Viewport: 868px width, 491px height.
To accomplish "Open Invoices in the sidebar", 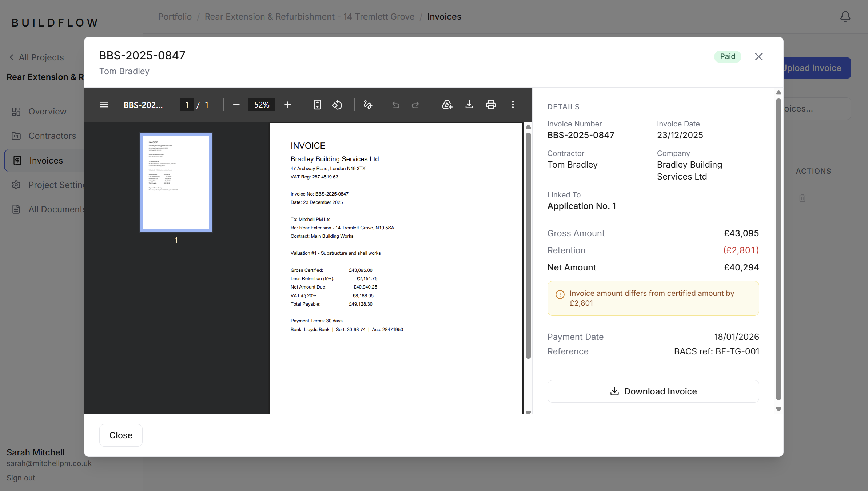I will tap(45, 160).
